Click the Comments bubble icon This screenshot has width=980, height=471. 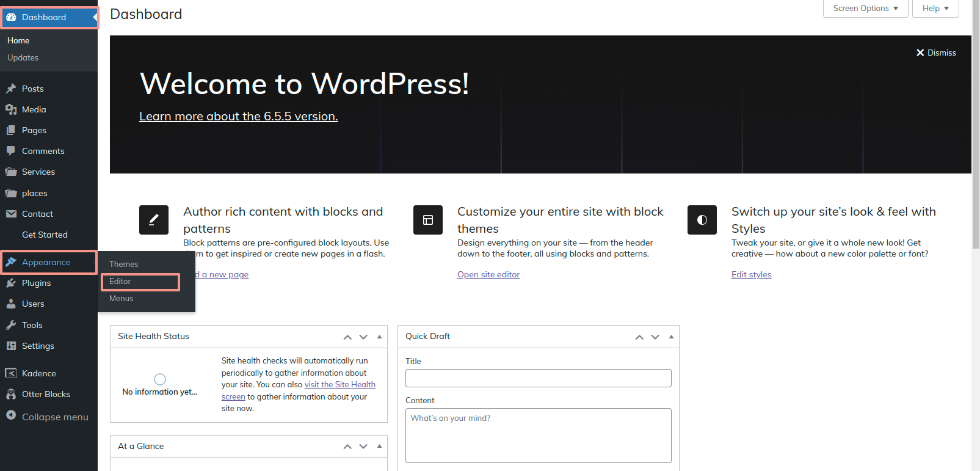(11, 151)
